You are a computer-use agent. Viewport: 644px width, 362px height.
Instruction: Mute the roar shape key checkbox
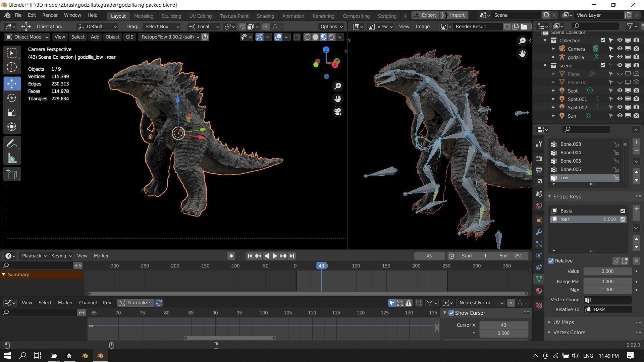coord(623,219)
